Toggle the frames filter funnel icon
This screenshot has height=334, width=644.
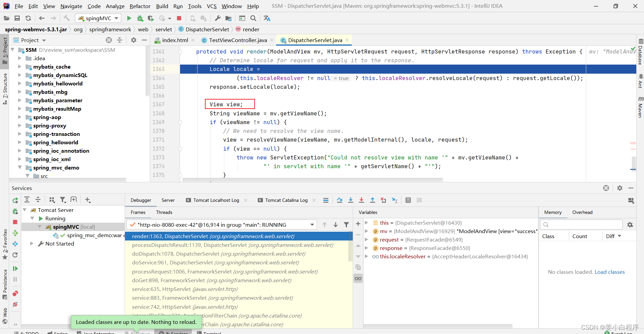[346, 225]
